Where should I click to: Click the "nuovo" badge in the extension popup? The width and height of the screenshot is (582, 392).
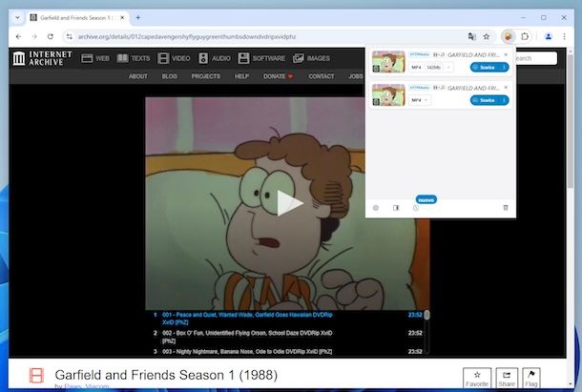[426, 199]
